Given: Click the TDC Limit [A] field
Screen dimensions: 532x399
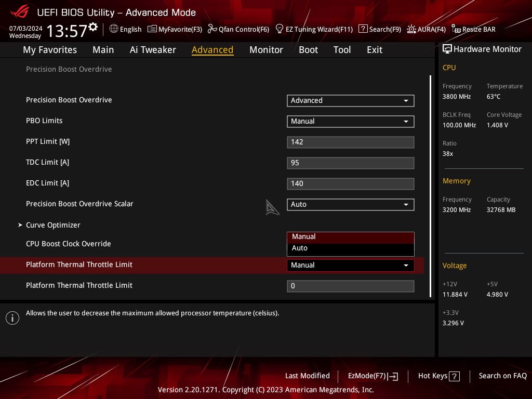Looking at the screenshot, I should pos(350,163).
